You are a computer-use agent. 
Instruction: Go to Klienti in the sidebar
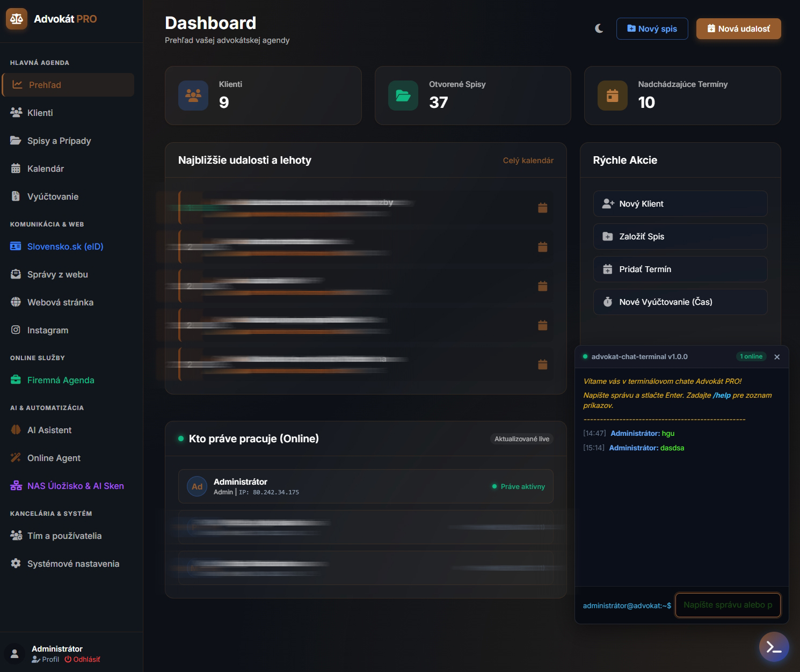tap(68, 113)
